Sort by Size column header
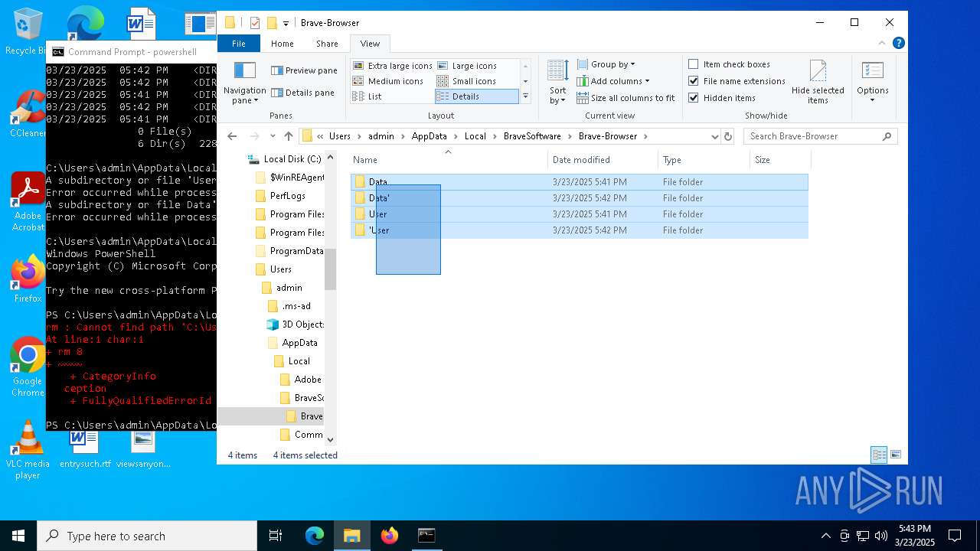The height and width of the screenshot is (551, 980). click(x=779, y=160)
